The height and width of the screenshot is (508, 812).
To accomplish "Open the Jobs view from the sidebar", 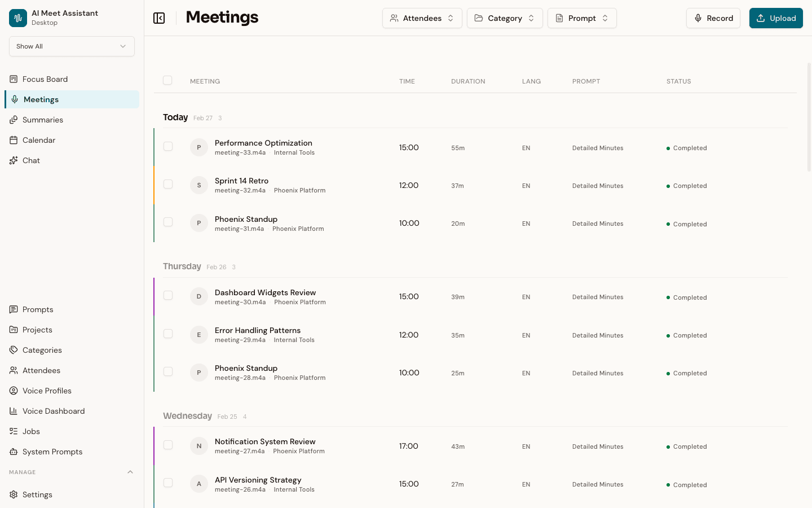I will coord(30,431).
